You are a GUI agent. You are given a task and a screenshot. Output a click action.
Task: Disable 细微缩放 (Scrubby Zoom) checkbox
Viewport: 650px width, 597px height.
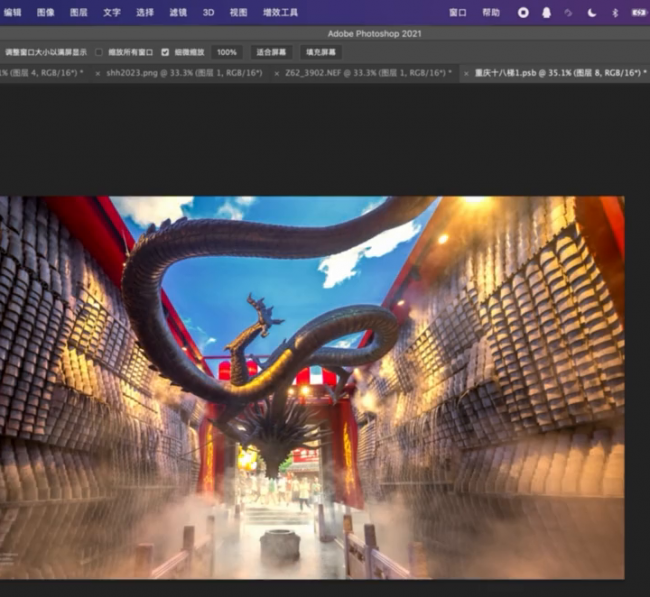165,52
